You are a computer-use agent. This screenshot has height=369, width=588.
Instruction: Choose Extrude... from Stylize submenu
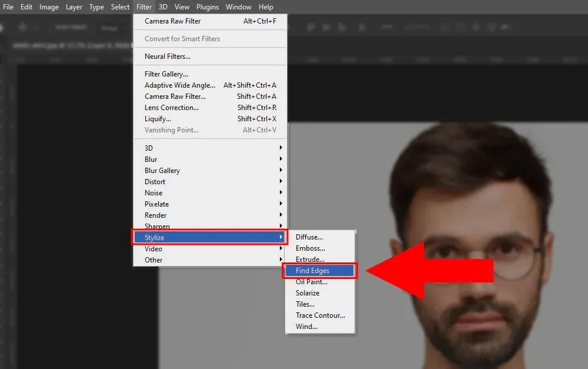click(x=320, y=259)
